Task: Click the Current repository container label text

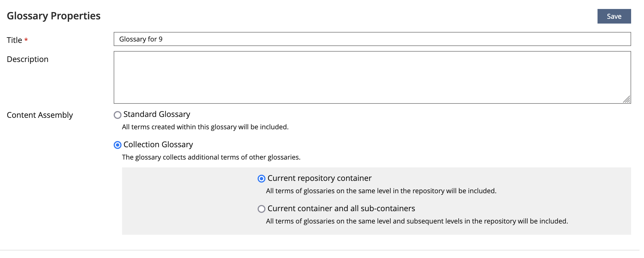Action: [319, 178]
